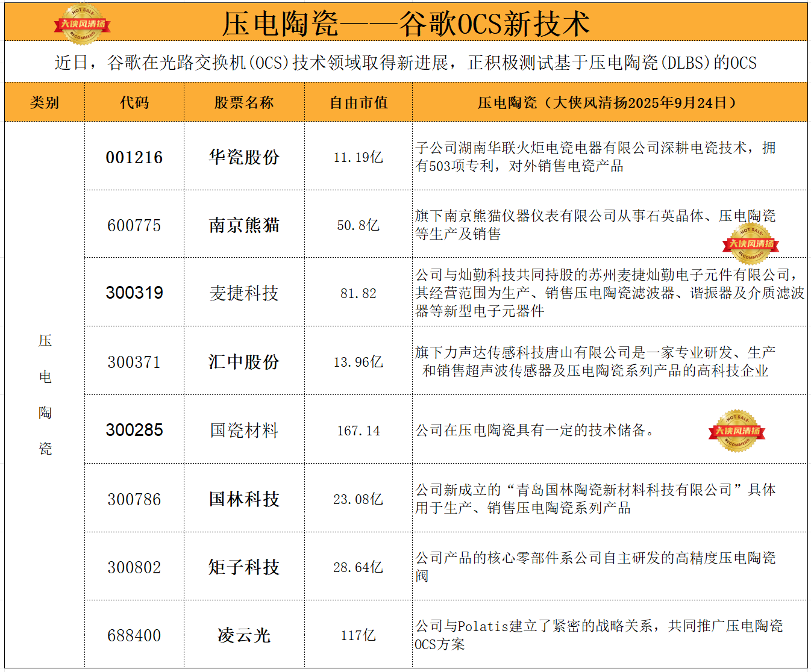Click the stock name 凌云光
The width and height of the screenshot is (811, 672).
coord(244,635)
